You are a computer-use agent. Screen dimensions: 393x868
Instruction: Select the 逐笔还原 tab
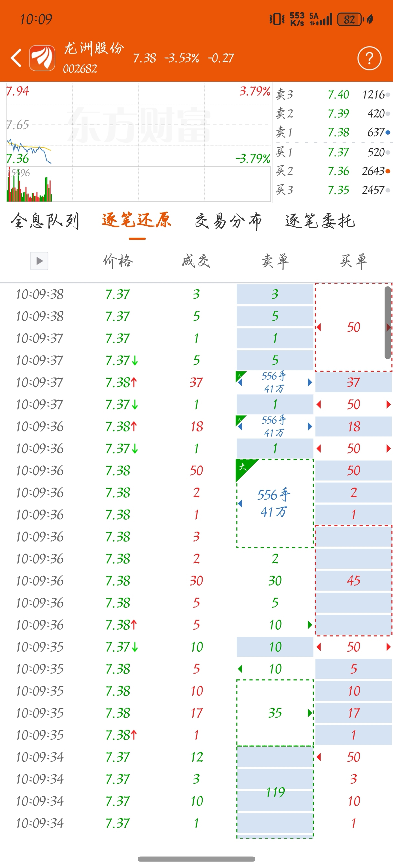137,222
